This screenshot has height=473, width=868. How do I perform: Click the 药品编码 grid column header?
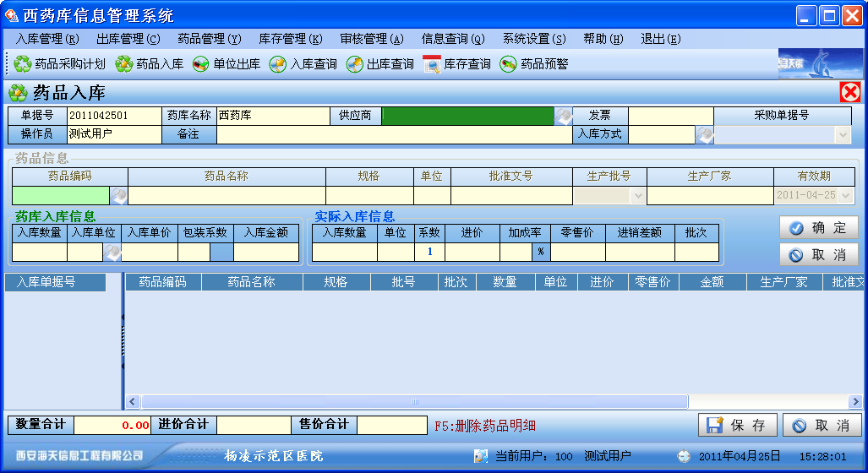pos(163,282)
